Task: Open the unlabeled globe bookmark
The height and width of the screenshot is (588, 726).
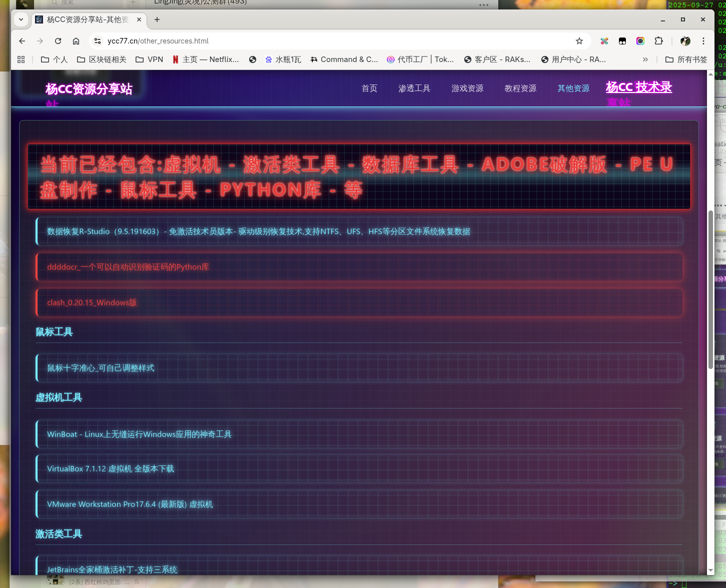Action: (x=253, y=59)
